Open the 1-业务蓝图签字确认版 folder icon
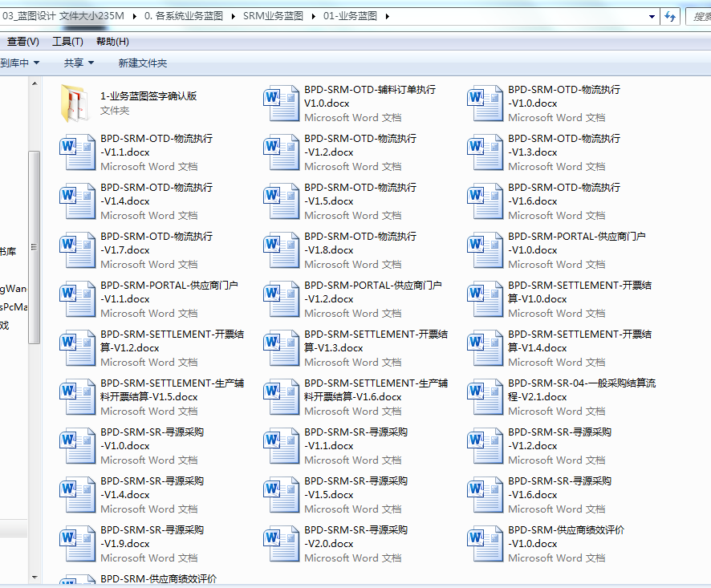Screen dimensions: 711x588 click(78, 103)
